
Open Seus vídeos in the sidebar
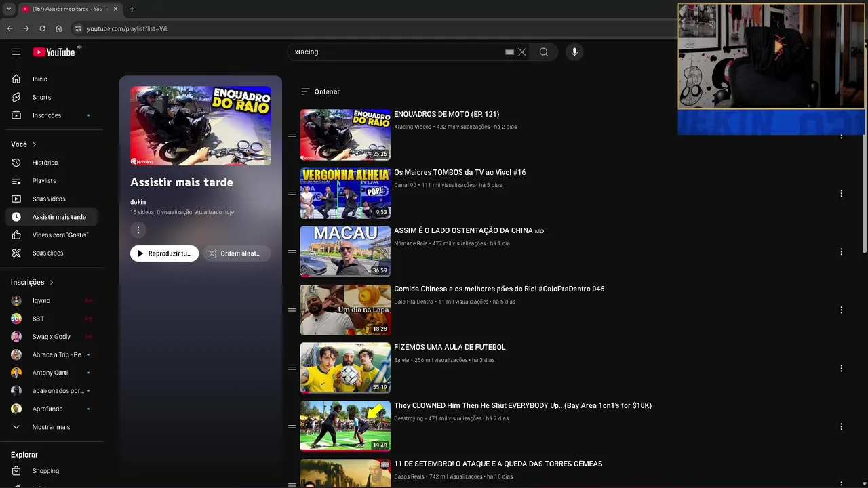[52, 199]
